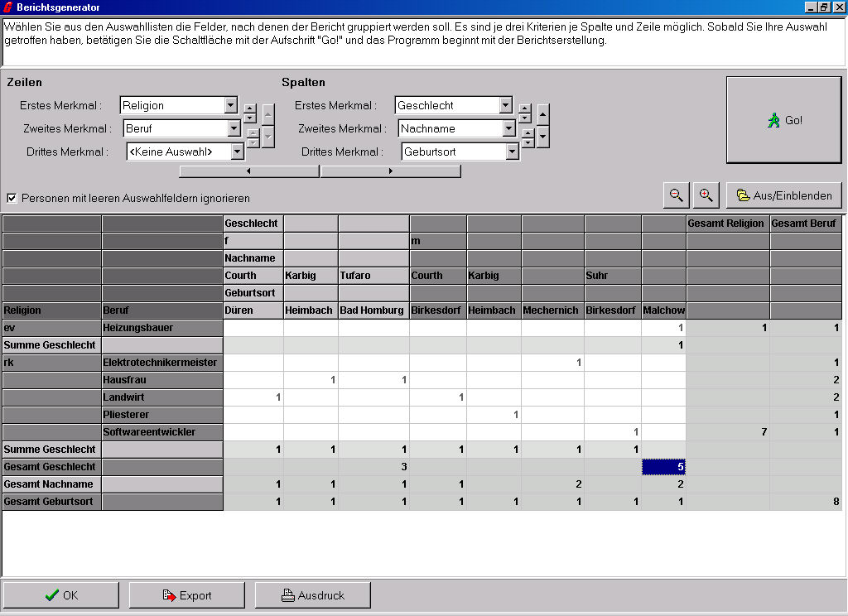The image size is (848, 616).
Task: Click the 'ev' religion row cell
Action: coord(52,328)
